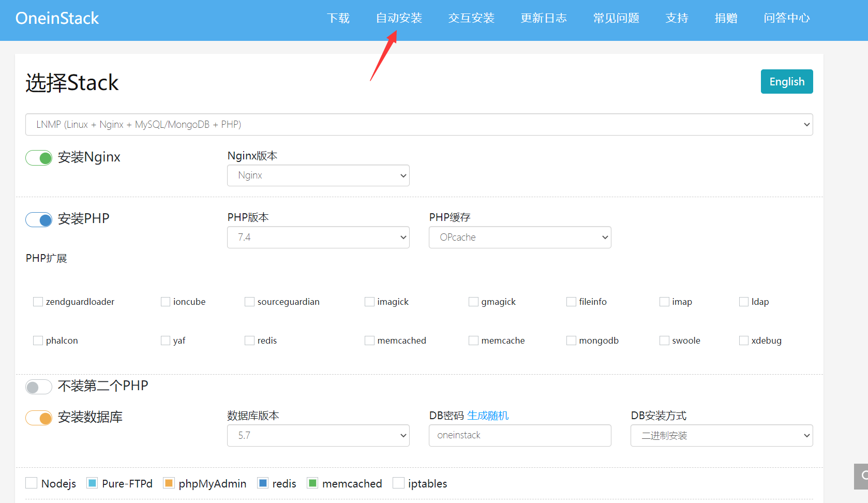Enable the fileinfo extension
The height and width of the screenshot is (503, 868).
[571, 302]
